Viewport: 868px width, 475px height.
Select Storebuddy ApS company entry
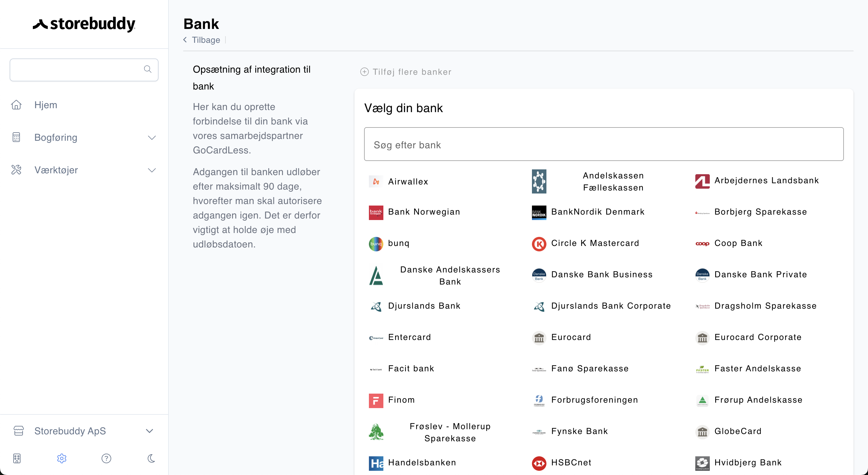(84, 431)
